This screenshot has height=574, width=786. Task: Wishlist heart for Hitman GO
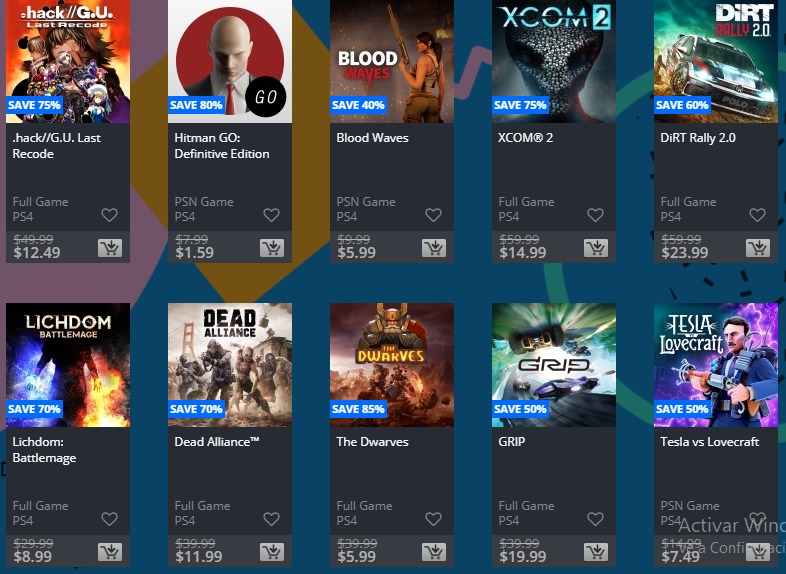point(271,215)
